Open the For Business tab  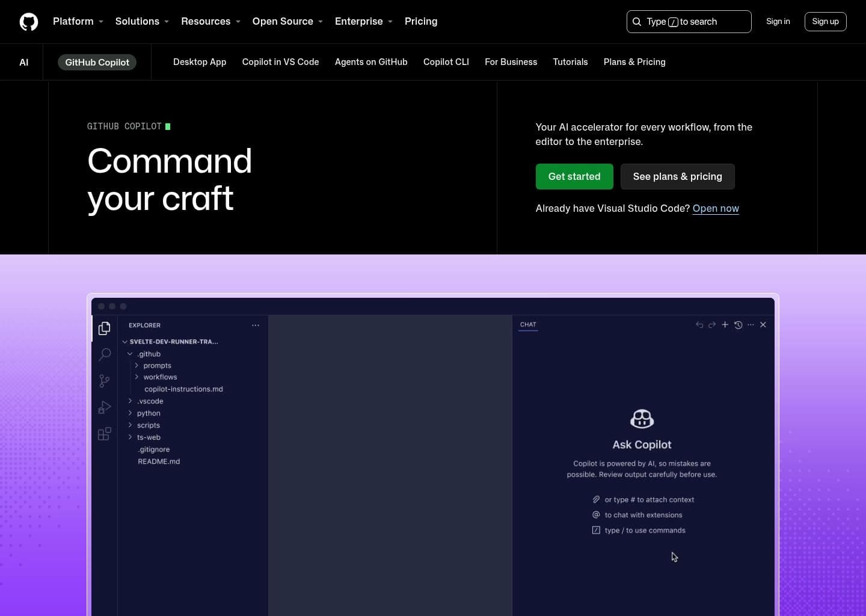tap(511, 62)
